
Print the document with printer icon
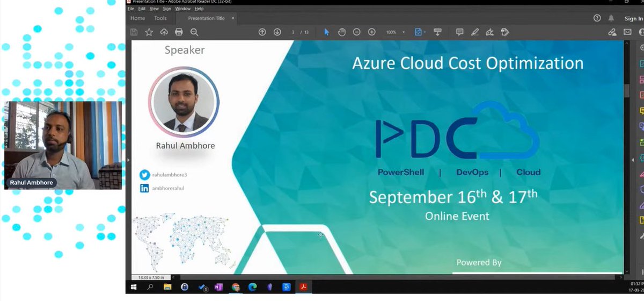point(179,32)
